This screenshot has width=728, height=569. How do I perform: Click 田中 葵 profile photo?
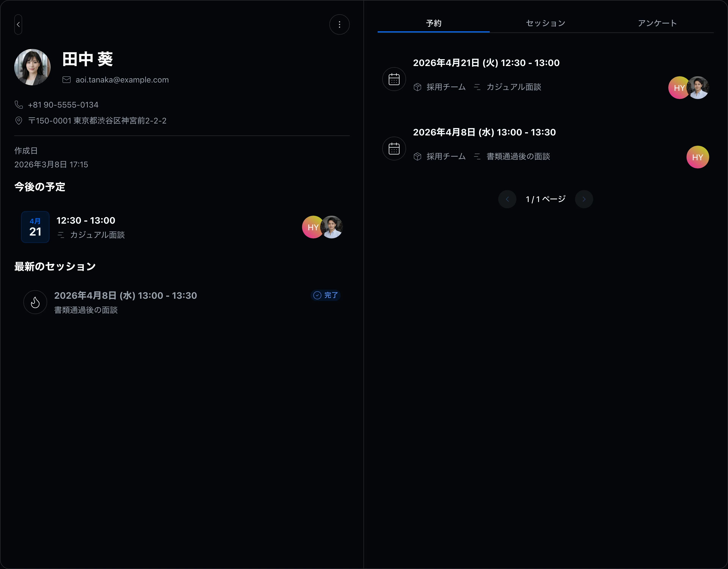(x=32, y=67)
